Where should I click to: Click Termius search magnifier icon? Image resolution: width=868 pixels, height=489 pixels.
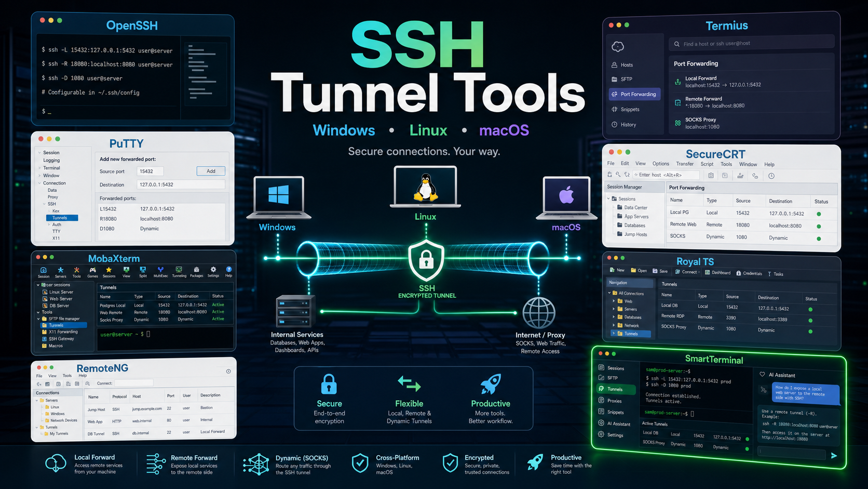pyautogui.click(x=677, y=44)
